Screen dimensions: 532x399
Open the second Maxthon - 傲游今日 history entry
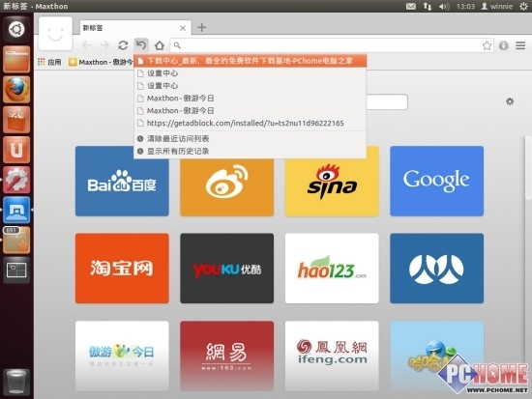[x=251, y=111]
